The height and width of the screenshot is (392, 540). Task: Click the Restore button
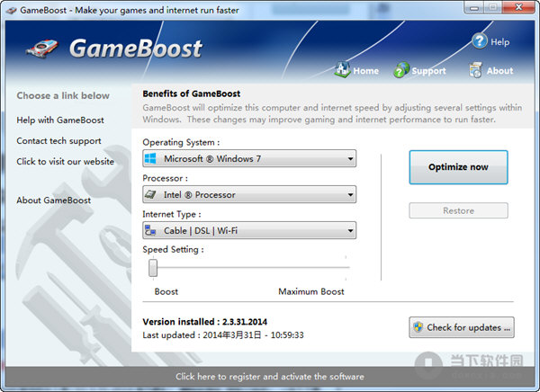[458, 210]
